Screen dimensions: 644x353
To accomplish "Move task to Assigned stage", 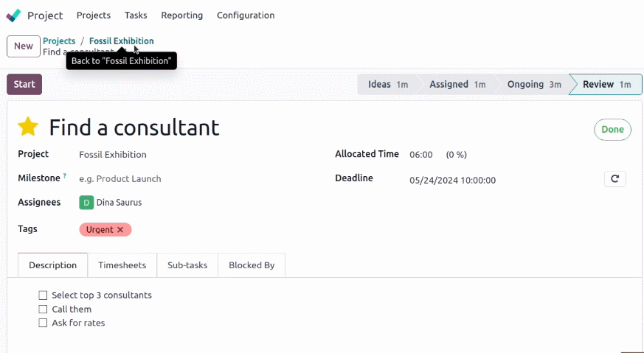I will (x=457, y=85).
